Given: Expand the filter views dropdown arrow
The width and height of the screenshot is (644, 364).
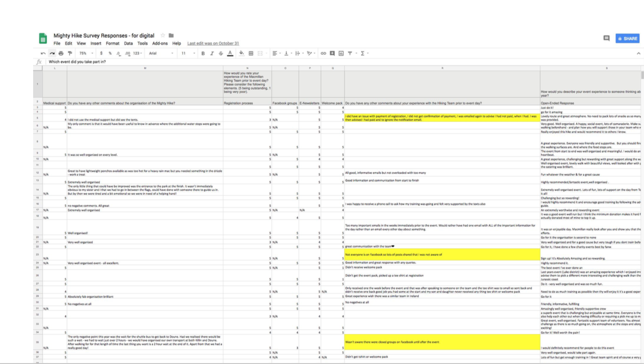Looking at the screenshot, I should [356, 53].
